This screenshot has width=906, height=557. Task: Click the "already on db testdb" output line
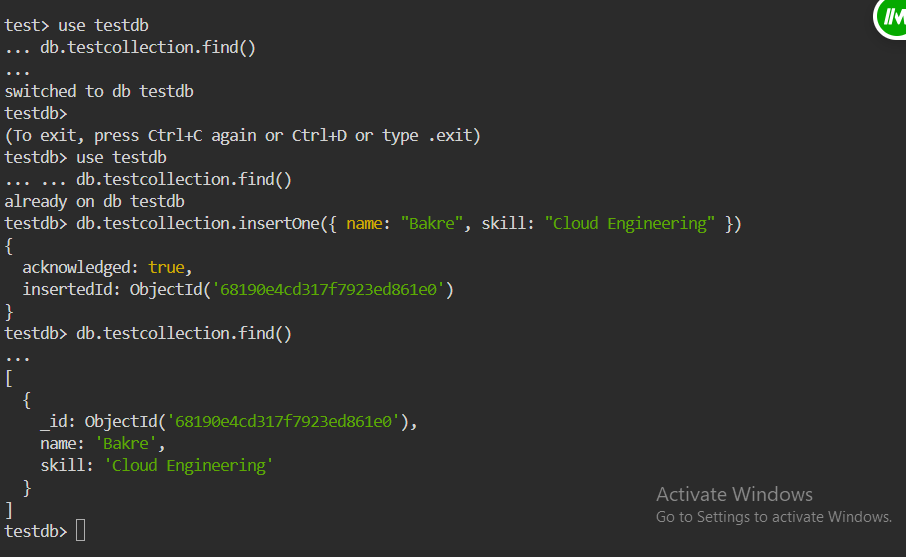tap(94, 201)
